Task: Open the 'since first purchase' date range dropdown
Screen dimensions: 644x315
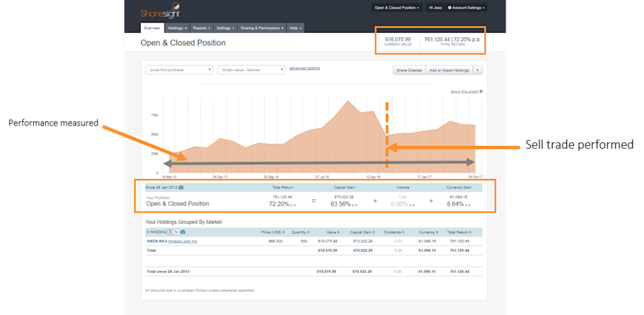Action: pyautogui.click(x=179, y=69)
